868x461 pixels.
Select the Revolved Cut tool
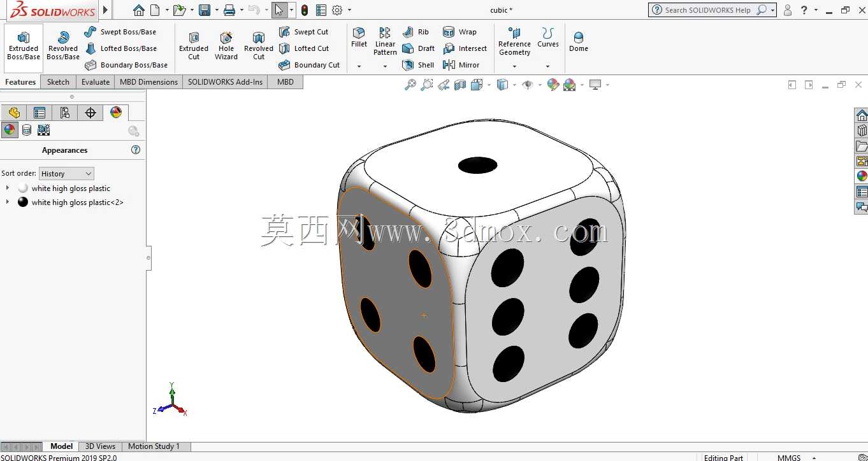click(x=259, y=45)
